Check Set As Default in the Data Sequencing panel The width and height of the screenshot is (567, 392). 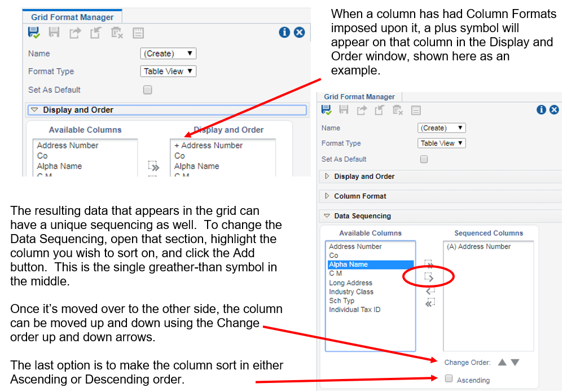424,159
